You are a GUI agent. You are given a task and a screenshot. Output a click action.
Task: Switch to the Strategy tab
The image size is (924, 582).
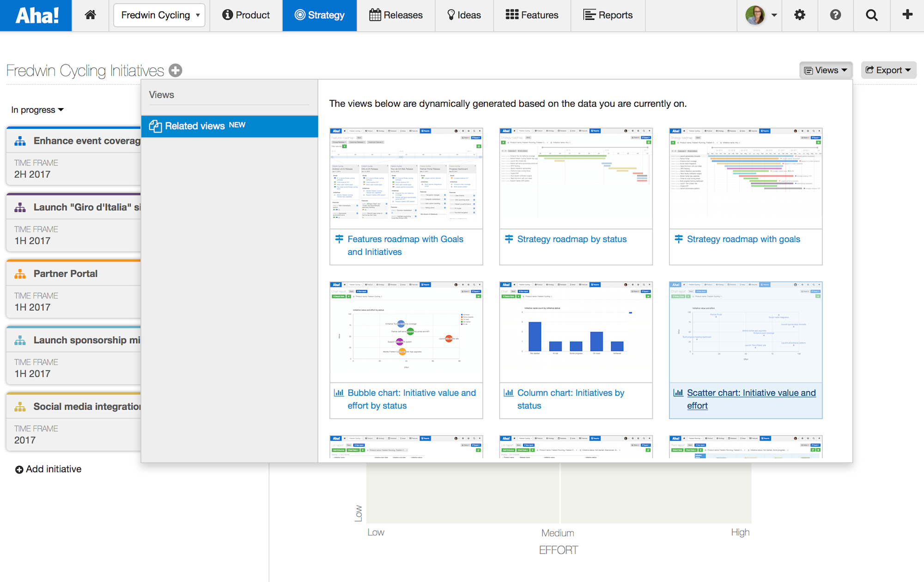coord(319,15)
